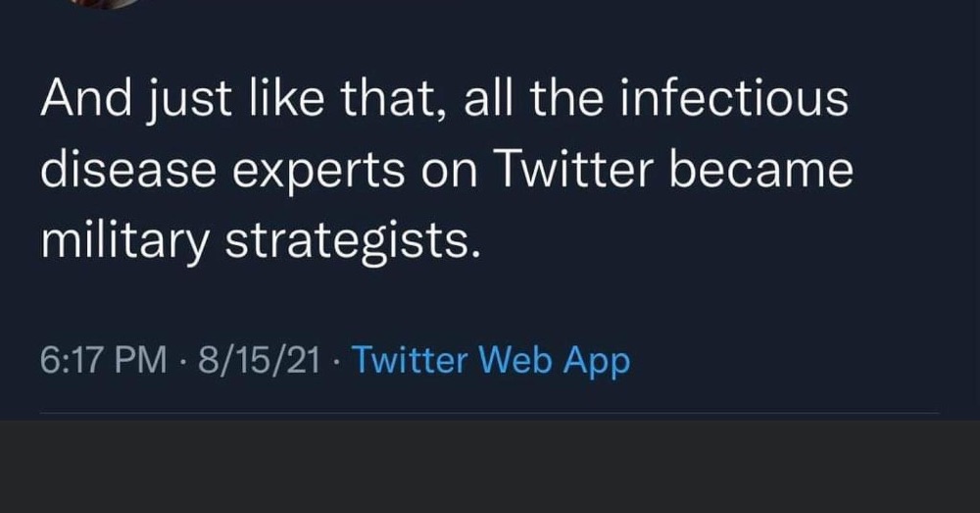This screenshot has width=980, height=513.
Task: Click the word "became" in the tweet
Action: (760, 170)
